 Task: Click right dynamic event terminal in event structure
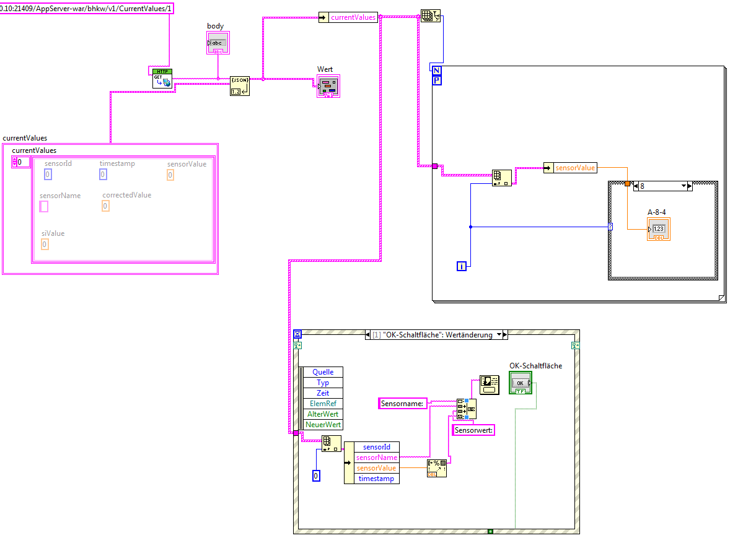pyautogui.click(x=576, y=345)
